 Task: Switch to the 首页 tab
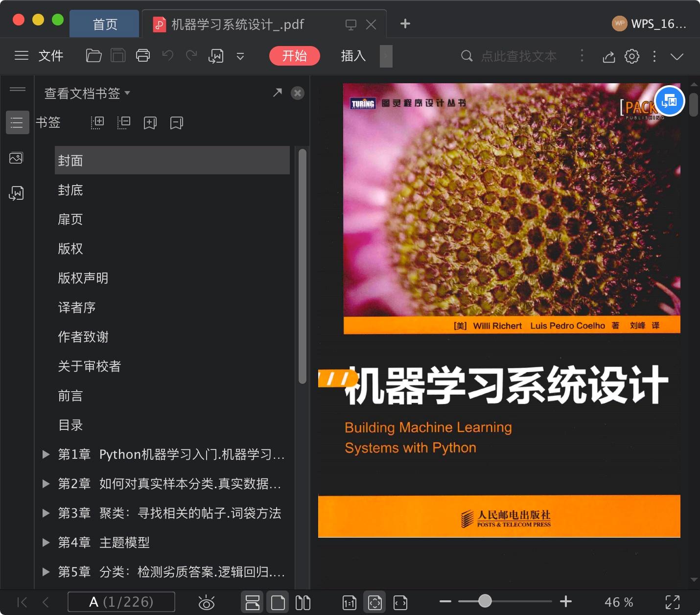(x=105, y=24)
